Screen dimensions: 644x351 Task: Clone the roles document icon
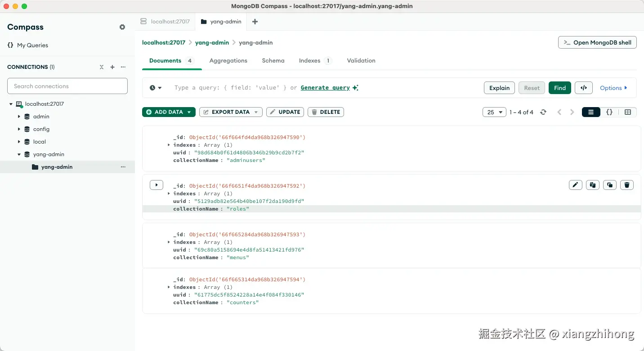point(610,185)
